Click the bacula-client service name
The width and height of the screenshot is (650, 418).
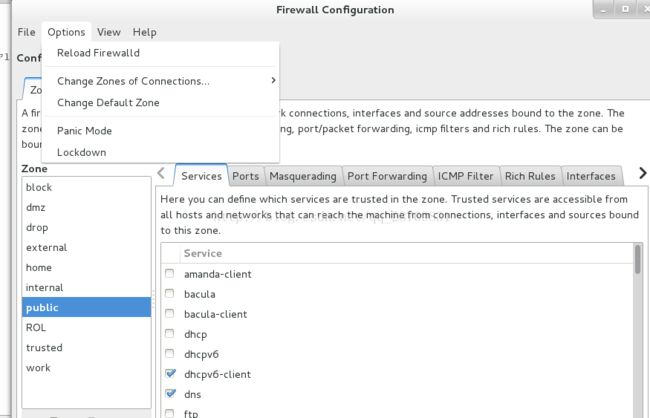pos(216,314)
